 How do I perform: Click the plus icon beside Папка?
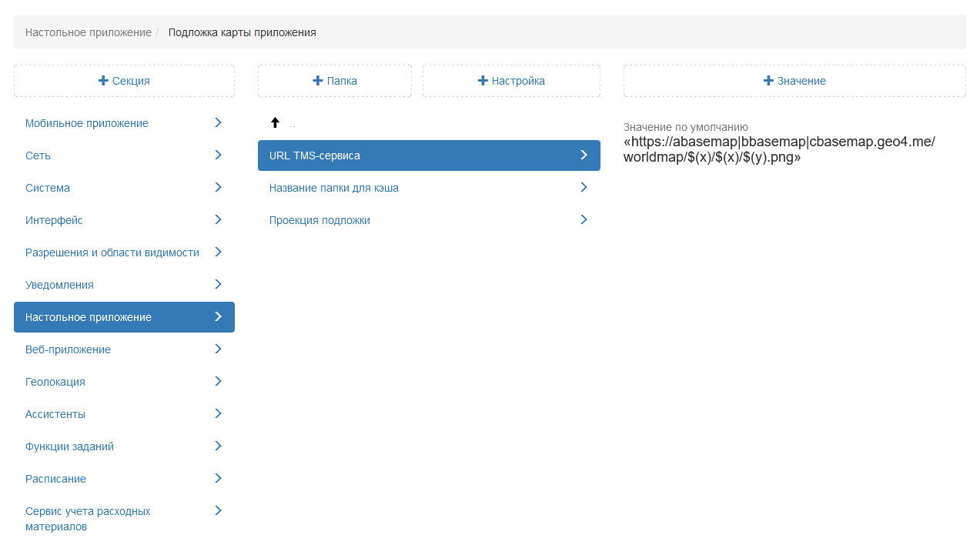pos(317,81)
